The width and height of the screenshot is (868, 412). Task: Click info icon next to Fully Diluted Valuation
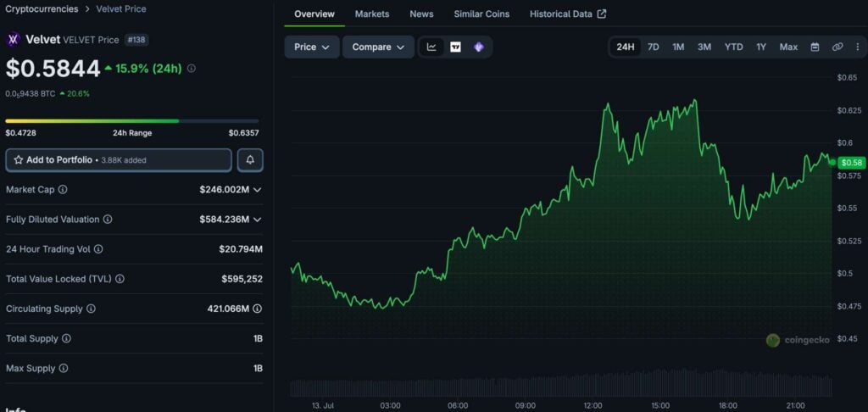(x=108, y=220)
